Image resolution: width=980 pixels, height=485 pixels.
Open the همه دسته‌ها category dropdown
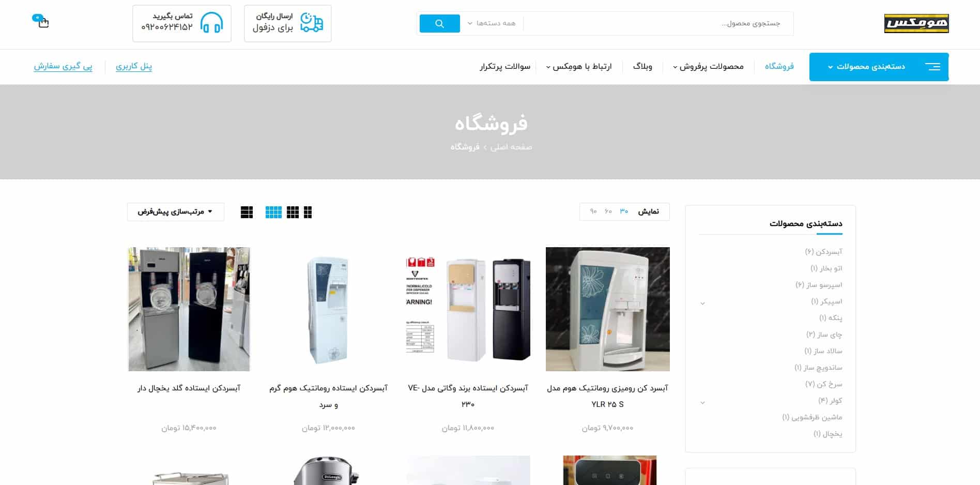492,23
